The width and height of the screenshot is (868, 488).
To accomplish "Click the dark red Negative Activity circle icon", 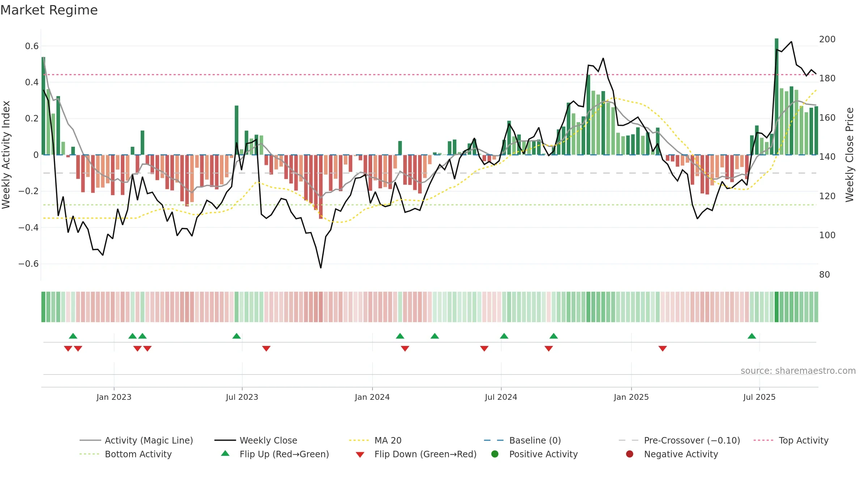I will coord(630,454).
